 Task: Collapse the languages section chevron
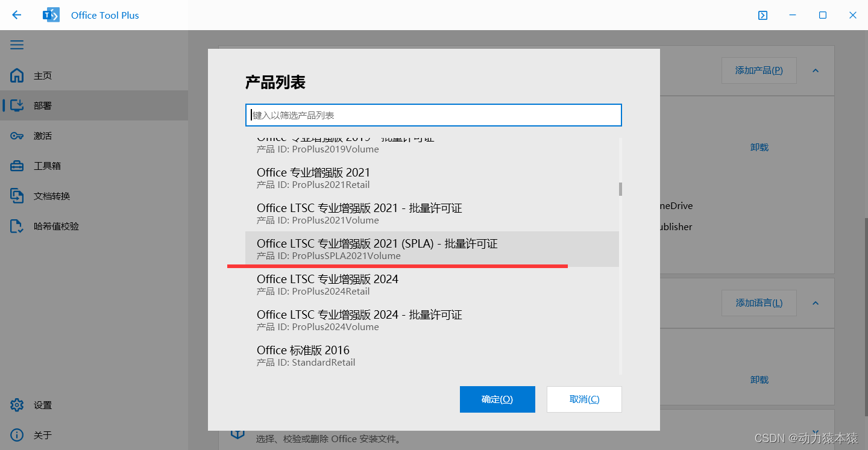816,303
